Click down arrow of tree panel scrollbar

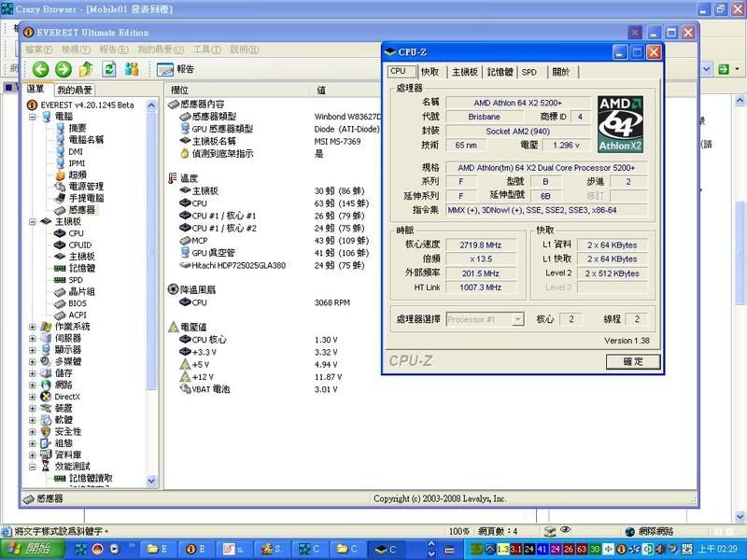153,481
